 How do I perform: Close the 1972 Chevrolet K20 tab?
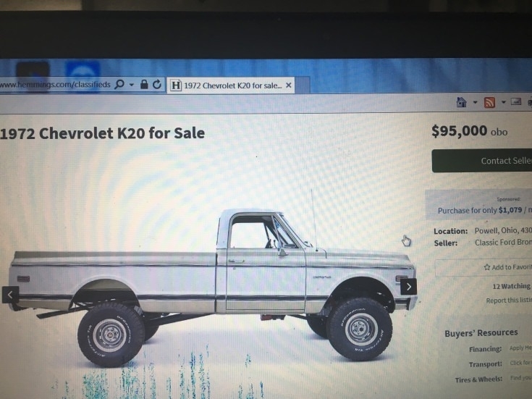click(x=288, y=85)
